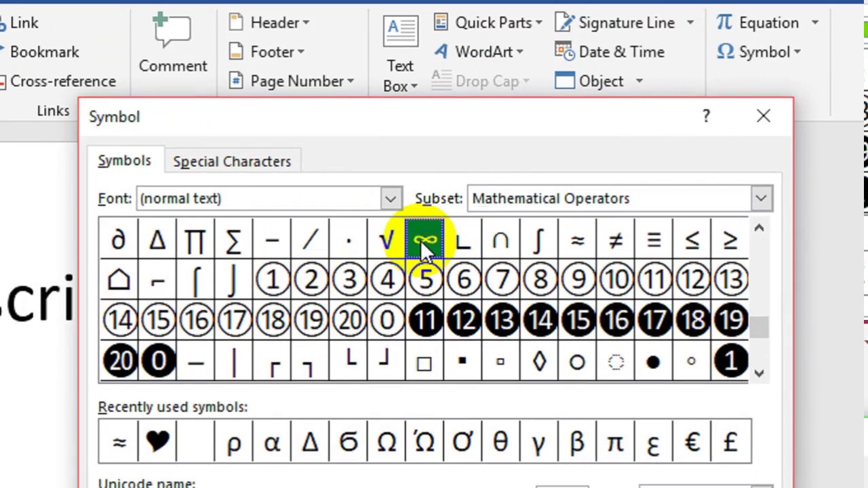
Task: Select the greater-than or equal ≥ symbol
Action: [730, 240]
